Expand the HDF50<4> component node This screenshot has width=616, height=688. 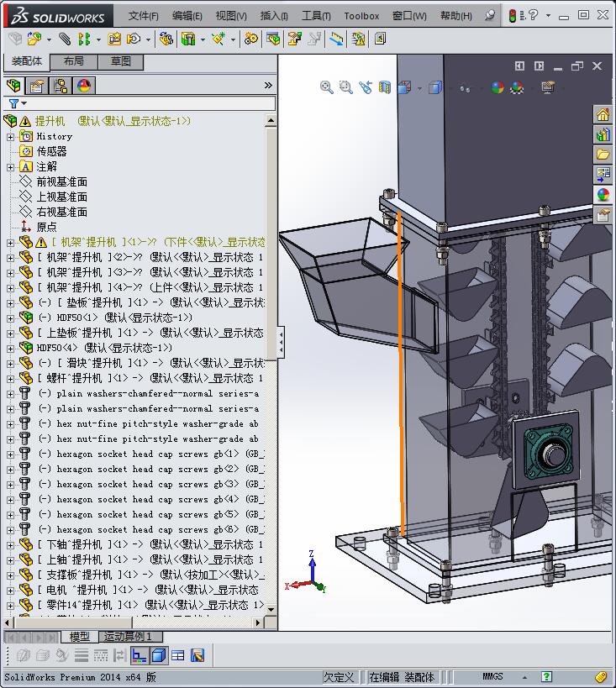coord(11,349)
